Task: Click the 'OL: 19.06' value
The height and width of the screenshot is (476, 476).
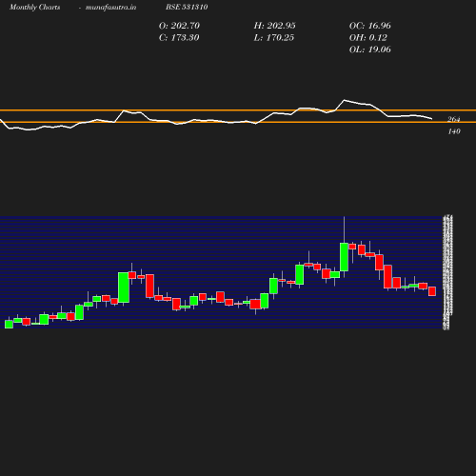Action: 370,50
